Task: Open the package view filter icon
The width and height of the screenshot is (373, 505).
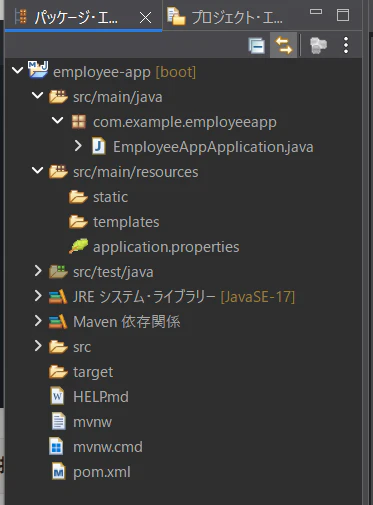Action: (318, 45)
